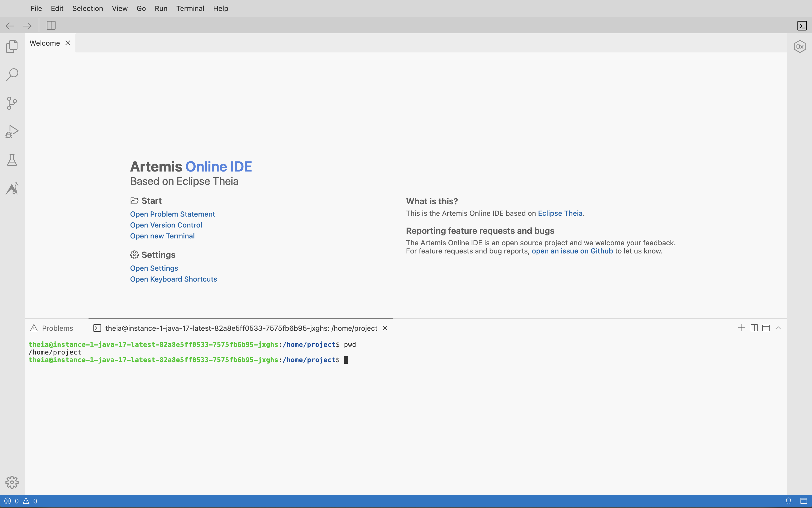The image size is (812, 508).
Task: Open the Manage gear at sidebar bottom
Action: tap(12, 482)
